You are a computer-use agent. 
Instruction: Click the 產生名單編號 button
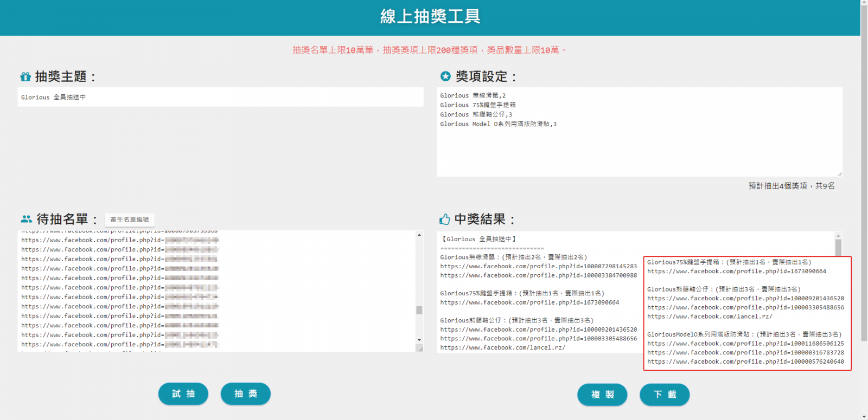click(x=130, y=219)
